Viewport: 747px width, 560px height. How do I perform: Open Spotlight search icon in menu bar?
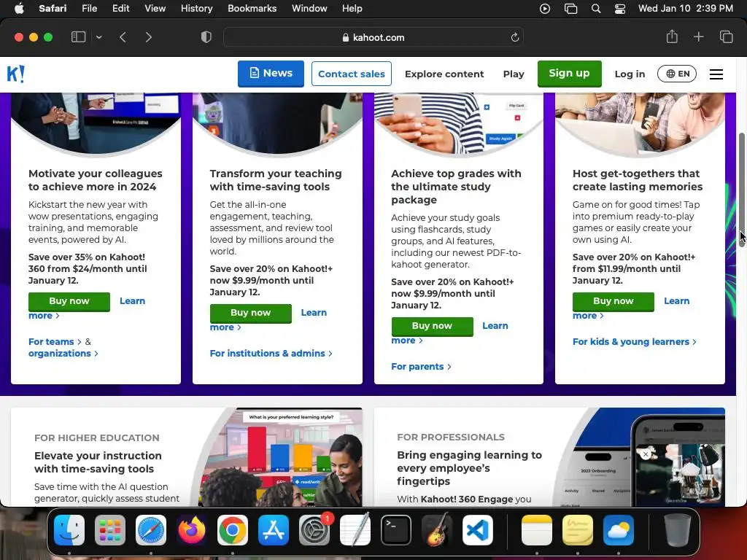point(596,9)
